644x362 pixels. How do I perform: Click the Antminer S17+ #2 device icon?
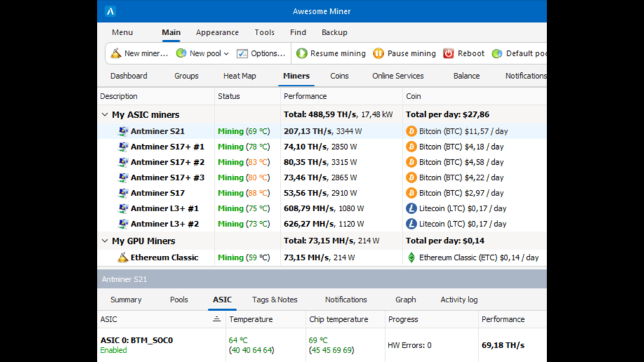[x=123, y=162]
